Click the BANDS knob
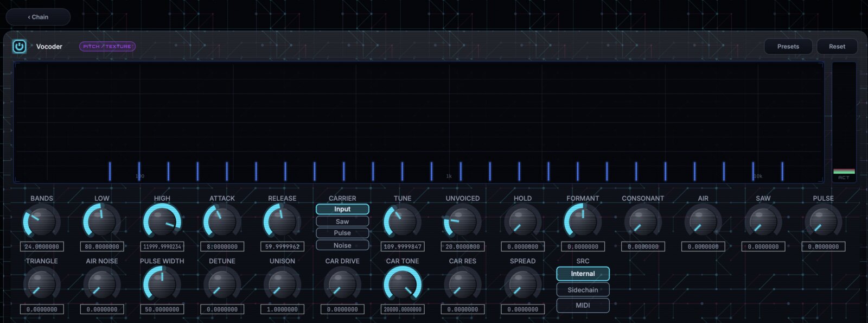This screenshot has height=323, width=868. pos(42,222)
